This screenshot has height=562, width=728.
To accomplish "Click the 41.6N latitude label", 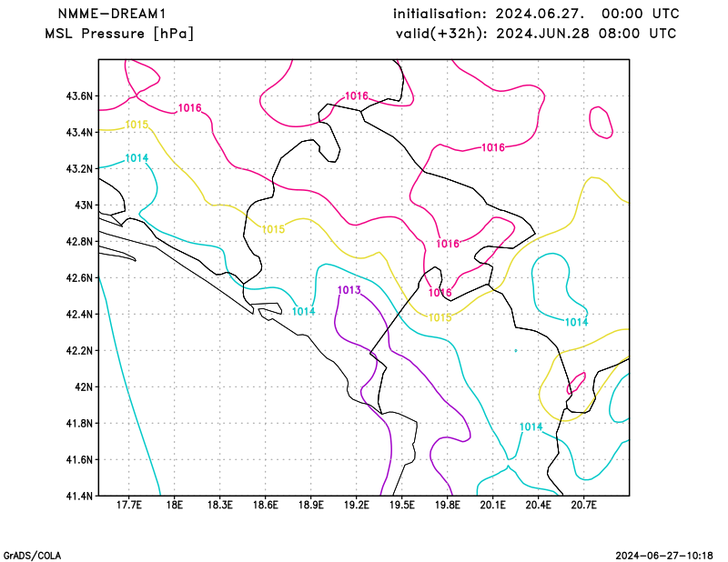I will click(79, 459).
